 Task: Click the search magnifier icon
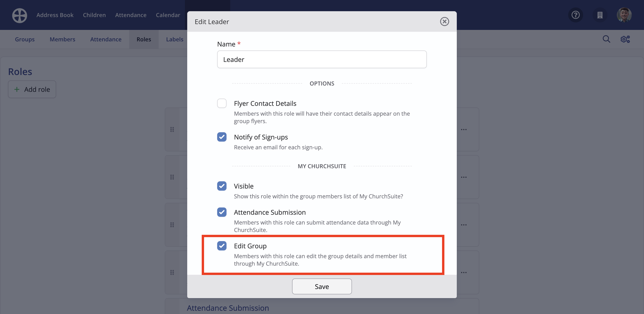(606, 39)
